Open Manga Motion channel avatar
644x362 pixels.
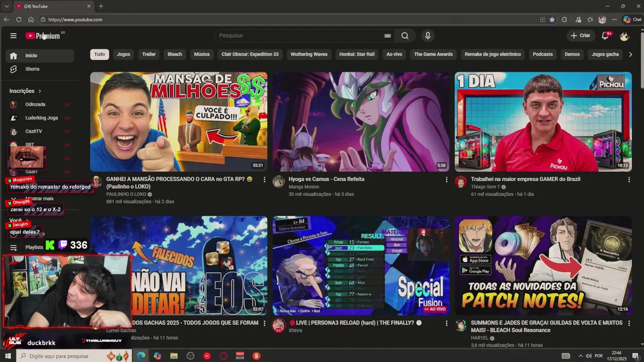(x=279, y=182)
